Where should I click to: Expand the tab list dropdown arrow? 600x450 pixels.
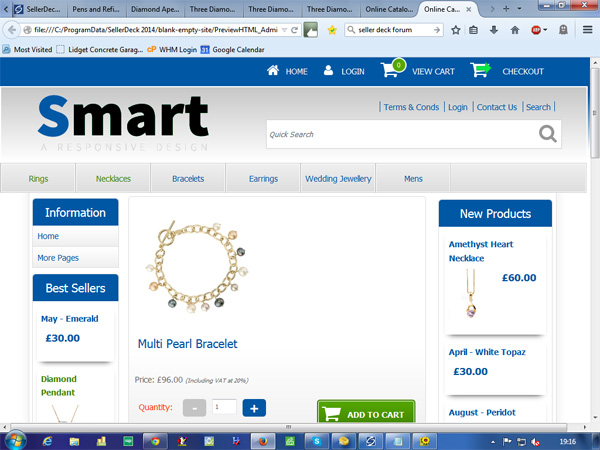pyautogui.click(x=519, y=9)
